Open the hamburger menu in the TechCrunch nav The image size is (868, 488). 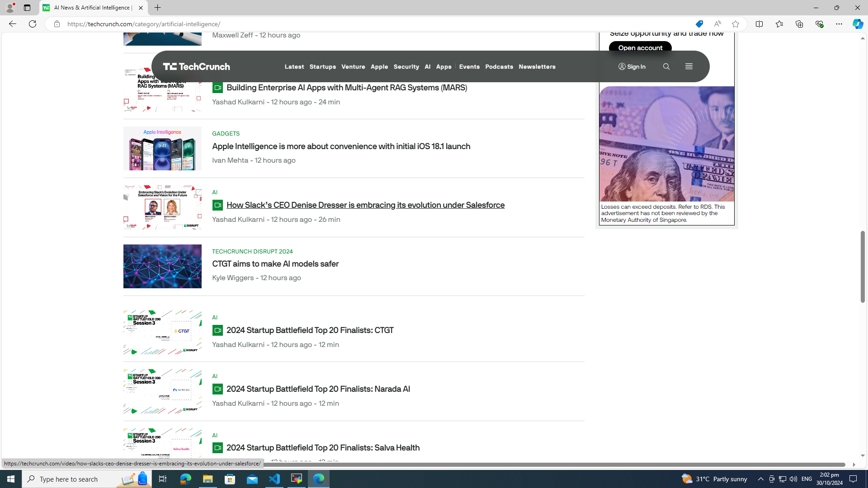pyautogui.click(x=689, y=66)
